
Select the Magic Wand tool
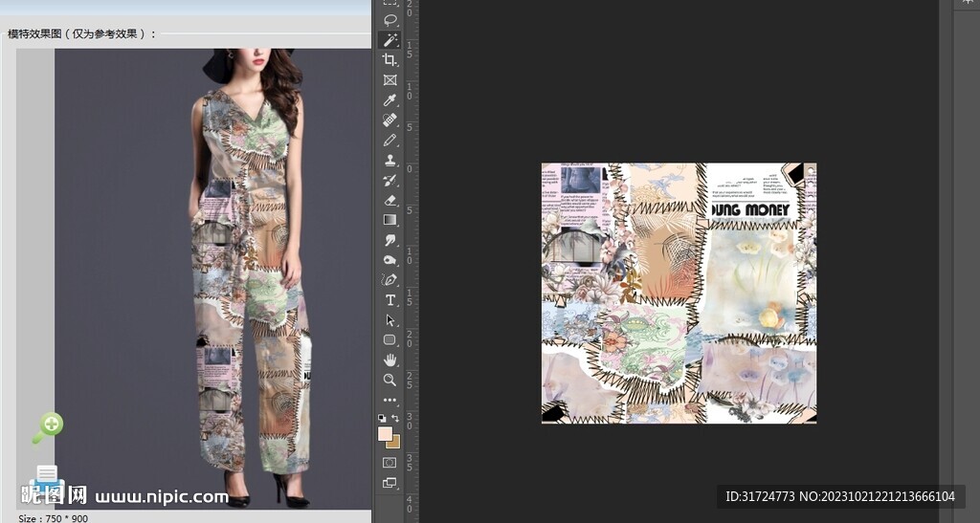(390, 40)
